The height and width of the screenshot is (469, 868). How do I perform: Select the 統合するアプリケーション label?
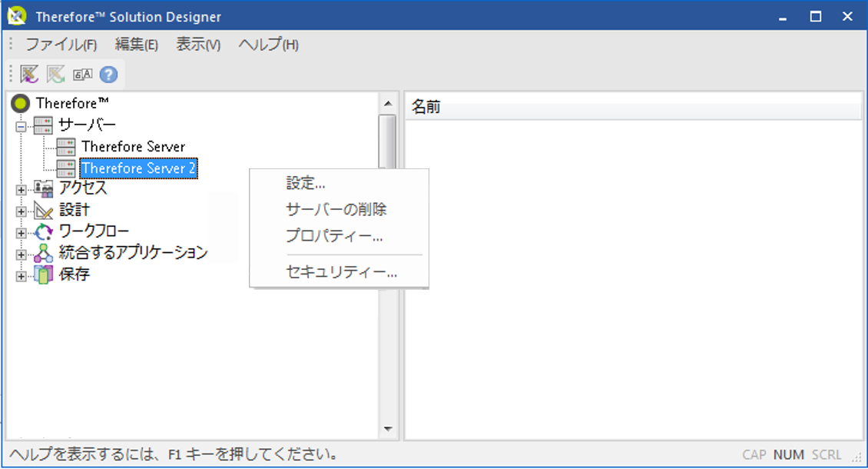tap(133, 253)
